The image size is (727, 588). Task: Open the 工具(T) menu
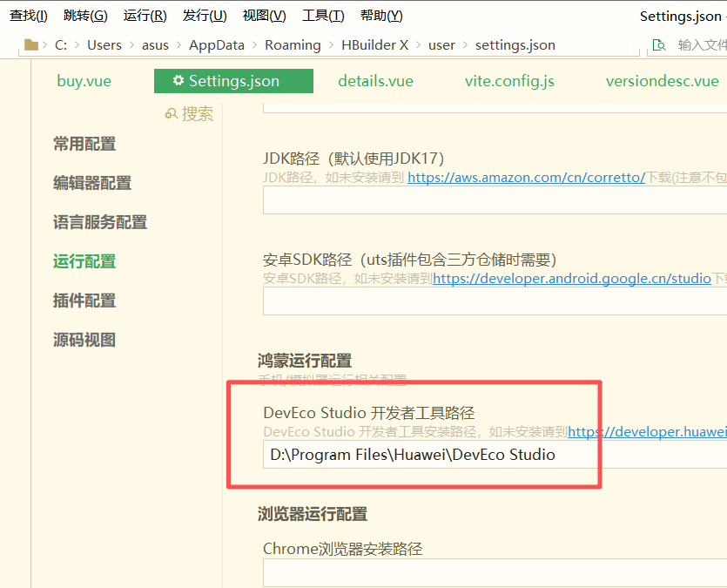(x=323, y=16)
